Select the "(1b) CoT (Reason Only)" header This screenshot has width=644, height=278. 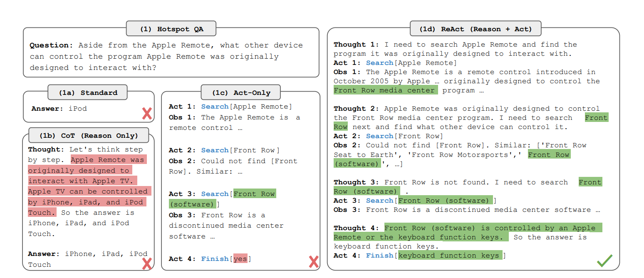point(89,135)
